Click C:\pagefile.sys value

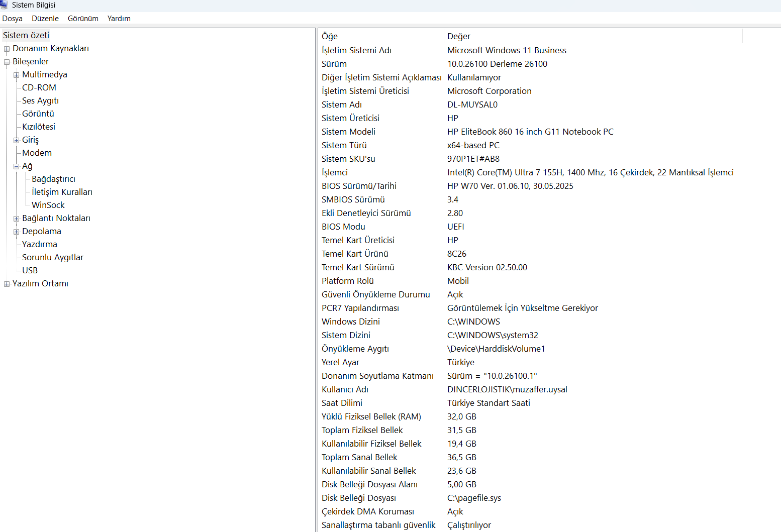(x=474, y=498)
